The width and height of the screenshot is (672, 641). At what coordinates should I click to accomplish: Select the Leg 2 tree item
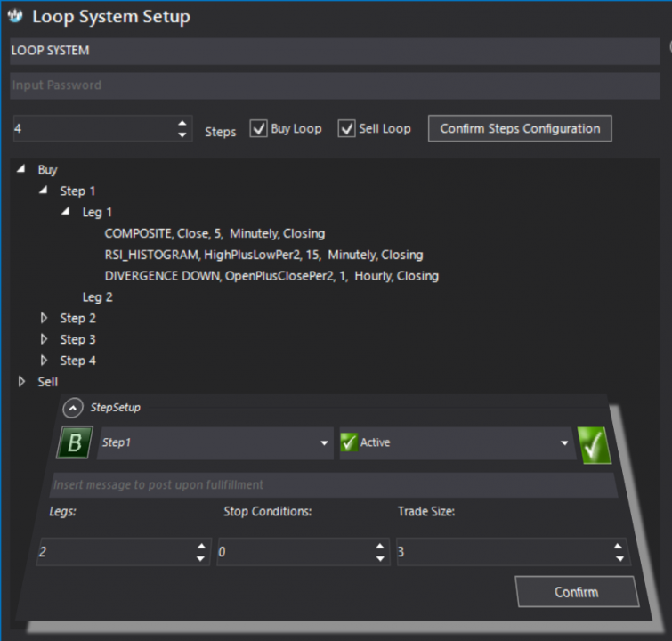[x=97, y=297]
